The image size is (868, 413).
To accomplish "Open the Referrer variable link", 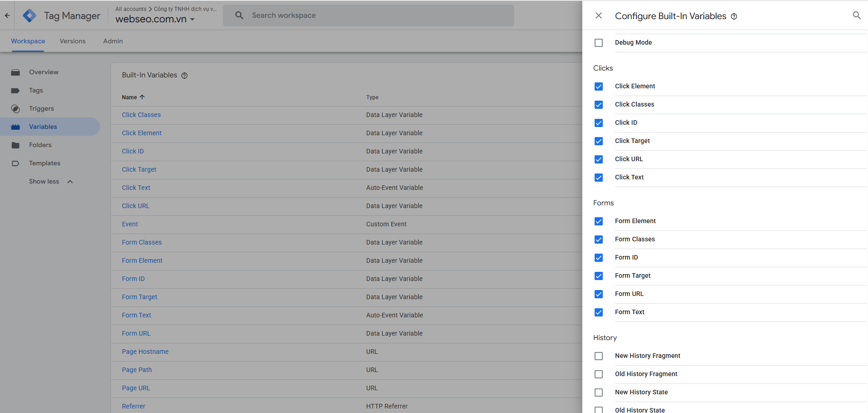I will click(133, 406).
